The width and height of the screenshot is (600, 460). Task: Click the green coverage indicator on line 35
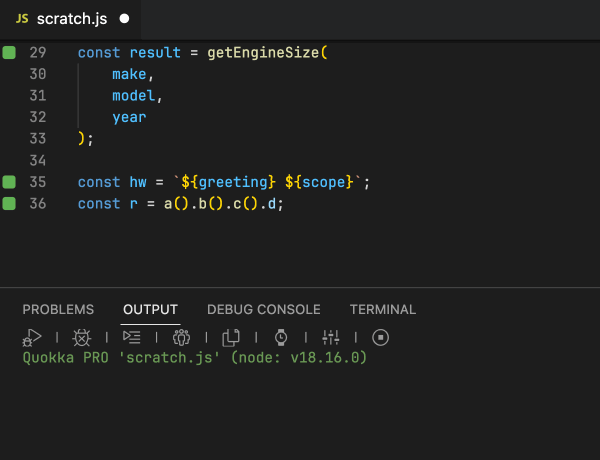(9, 182)
